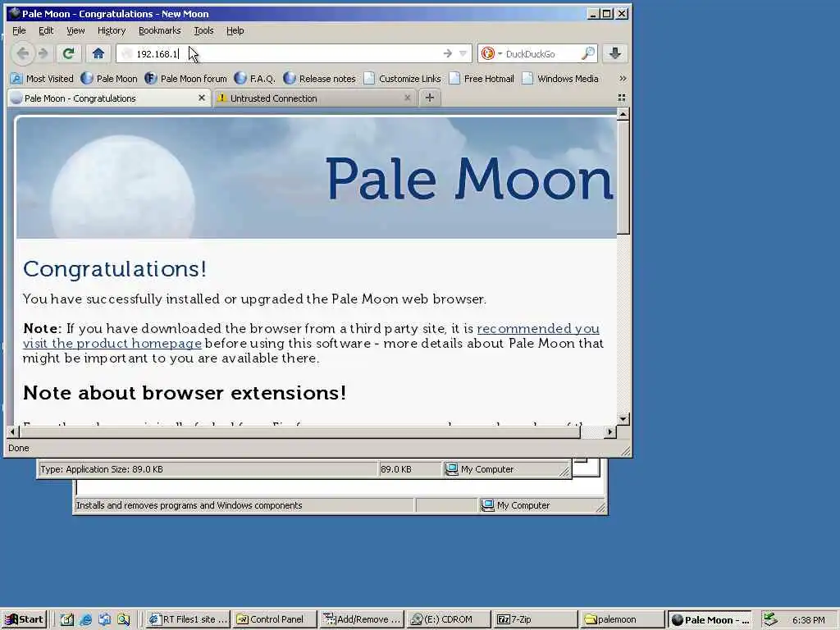Switch to (E:) CDROM taskbar button
The height and width of the screenshot is (630, 840).
(449, 619)
